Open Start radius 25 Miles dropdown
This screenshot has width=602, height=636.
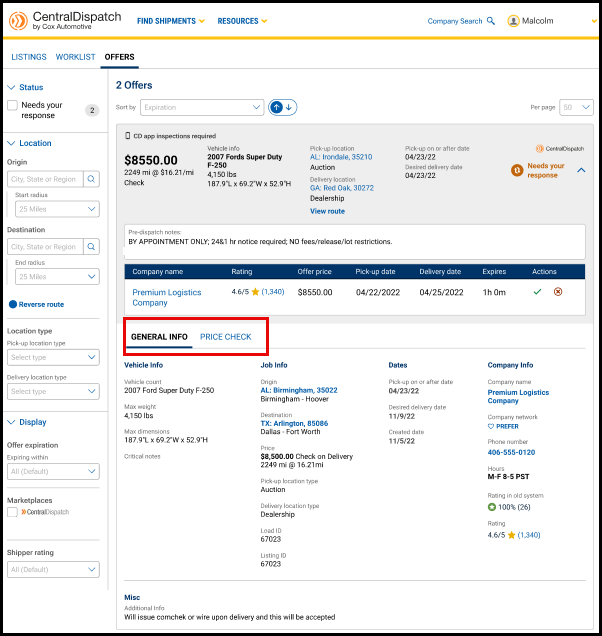coord(57,209)
